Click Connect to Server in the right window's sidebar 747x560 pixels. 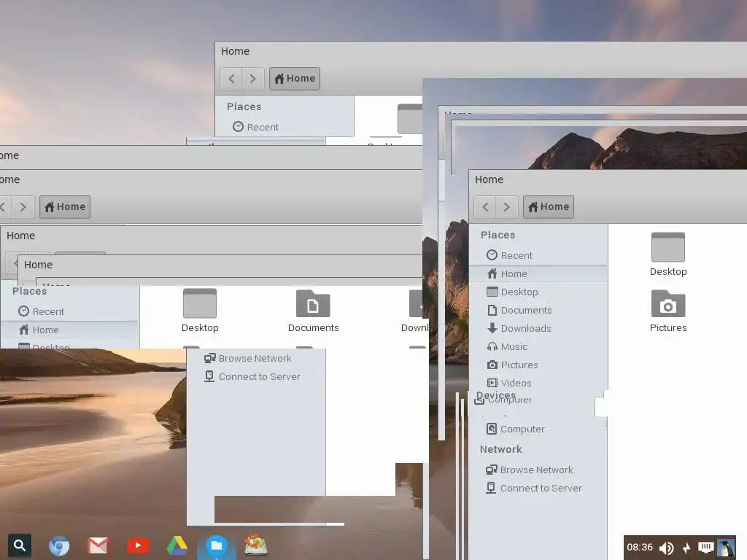coord(534,488)
